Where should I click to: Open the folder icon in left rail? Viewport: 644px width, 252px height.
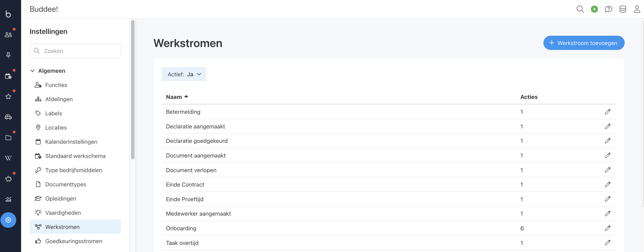point(8,138)
